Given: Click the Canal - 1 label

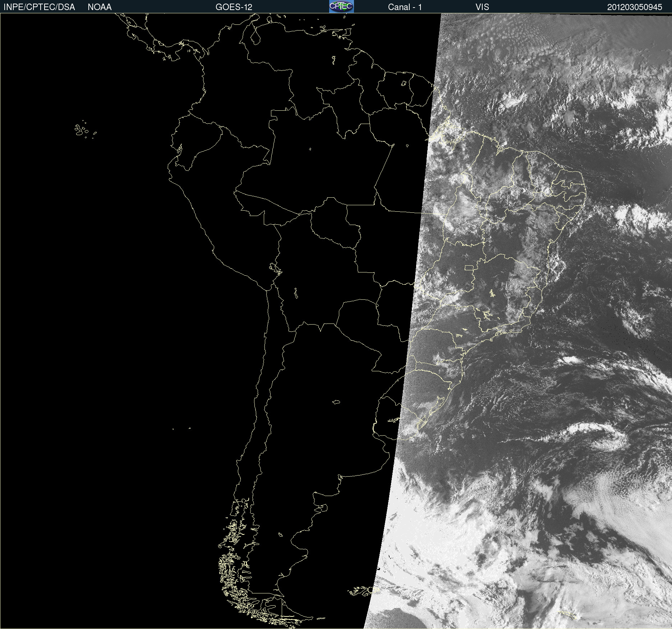Looking at the screenshot, I should [x=405, y=7].
